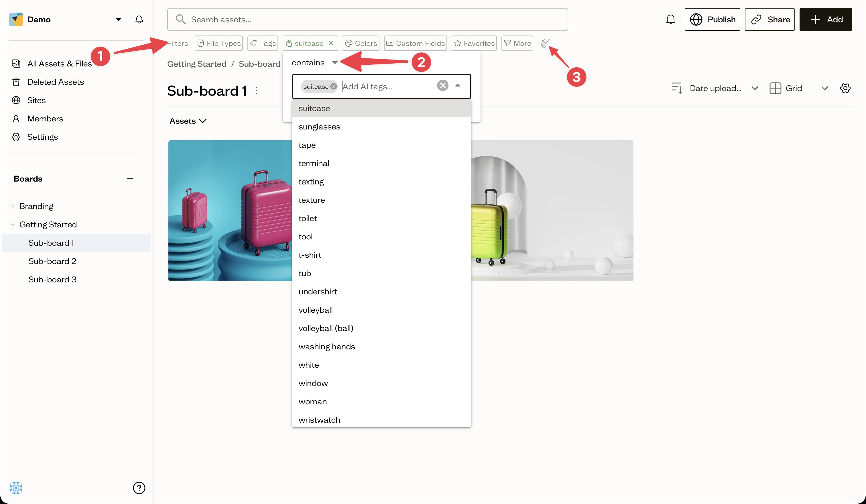
Task: Open the Colors filter
Action: pos(361,43)
